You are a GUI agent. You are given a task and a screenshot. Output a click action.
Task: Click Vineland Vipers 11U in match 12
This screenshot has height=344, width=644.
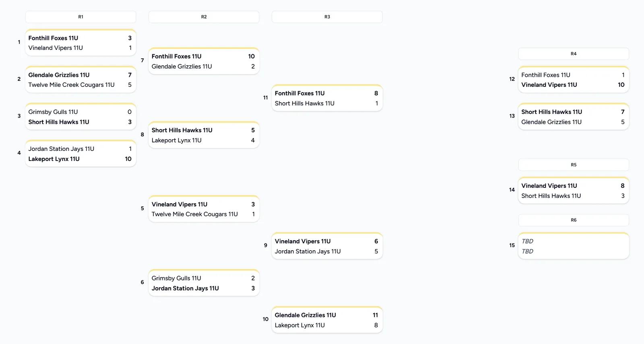point(549,85)
